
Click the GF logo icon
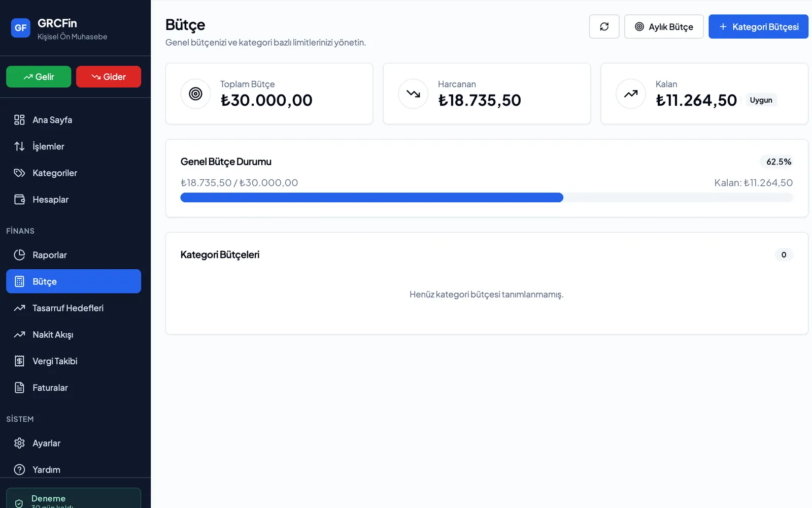[x=21, y=28]
